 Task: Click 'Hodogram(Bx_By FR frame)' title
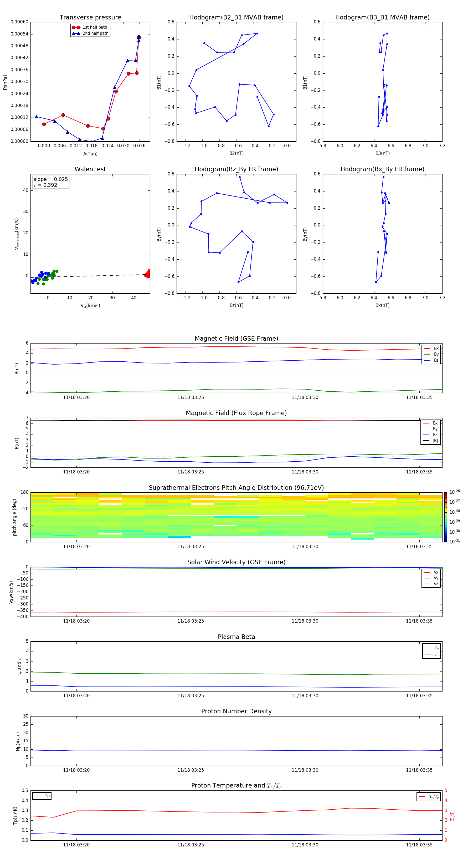(x=382, y=169)
